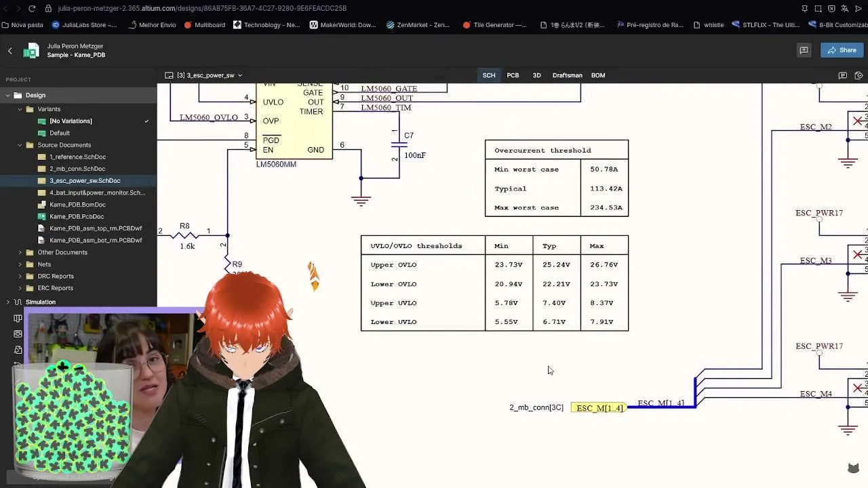
Task: Open 1_reference.SchDoc in the project tree
Action: (x=79, y=157)
